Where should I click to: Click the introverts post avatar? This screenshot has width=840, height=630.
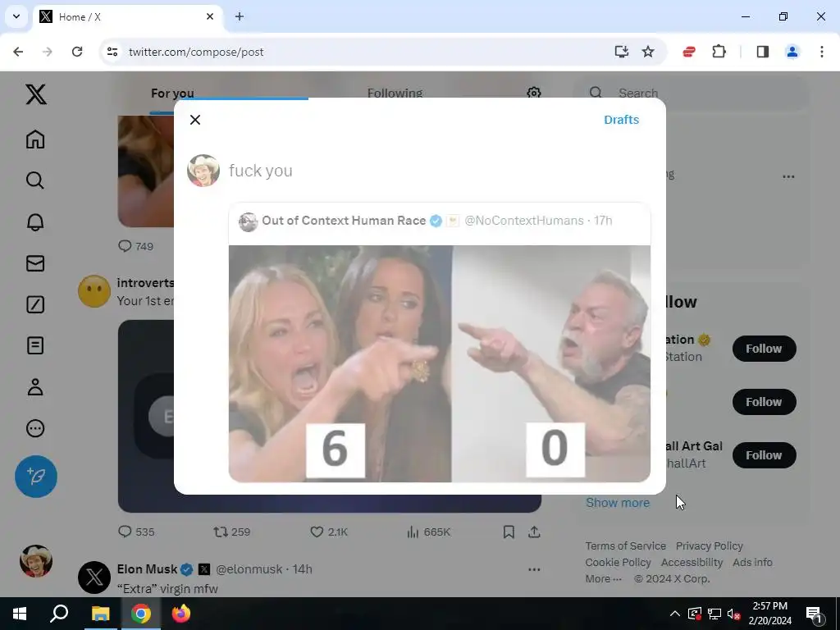tap(94, 291)
